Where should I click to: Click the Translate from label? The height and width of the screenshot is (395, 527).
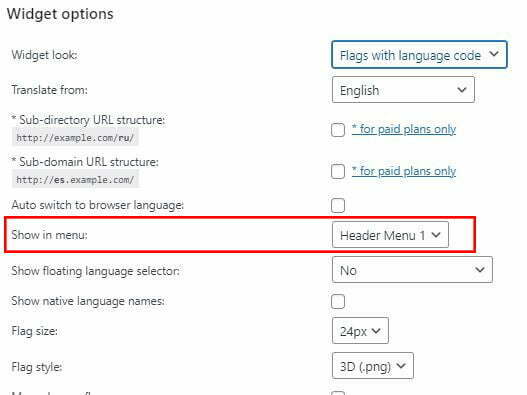(49, 90)
